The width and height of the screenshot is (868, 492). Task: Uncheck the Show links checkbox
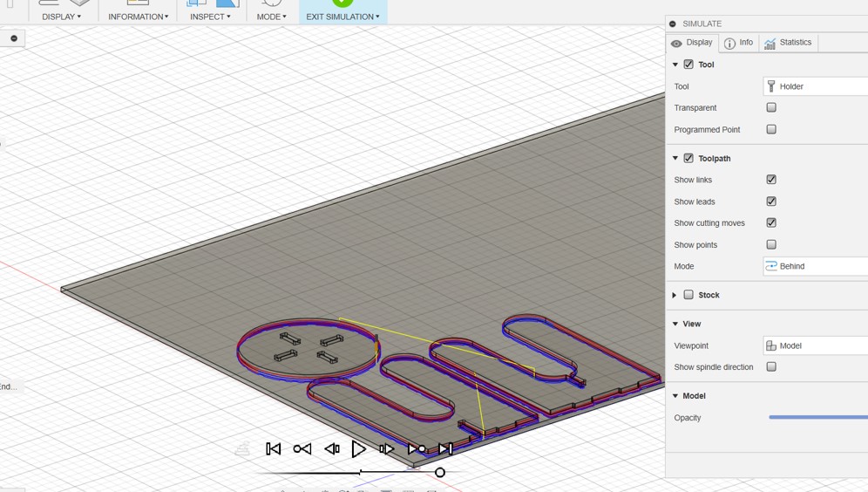tap(771, 180)
